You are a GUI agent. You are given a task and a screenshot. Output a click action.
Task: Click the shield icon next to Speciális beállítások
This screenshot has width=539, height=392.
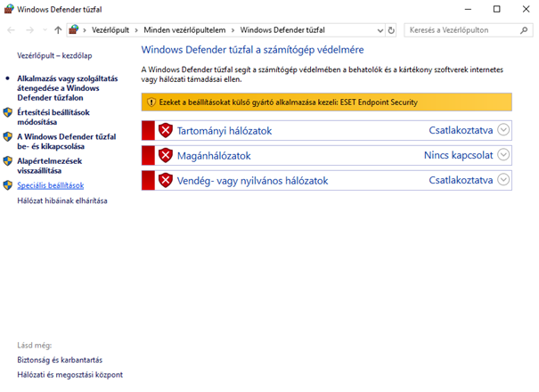tap(8, 185)
